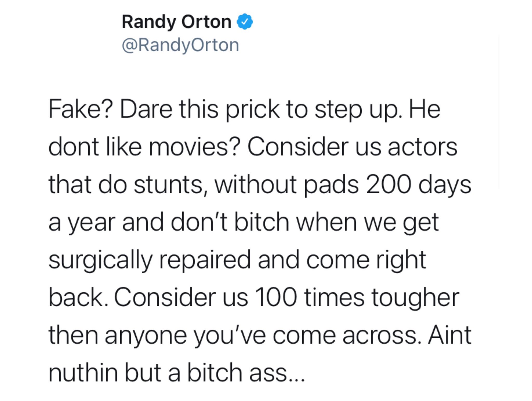Click the word "actors" in tweet
This screenshot has width=532, height=401.
(422, 147)
